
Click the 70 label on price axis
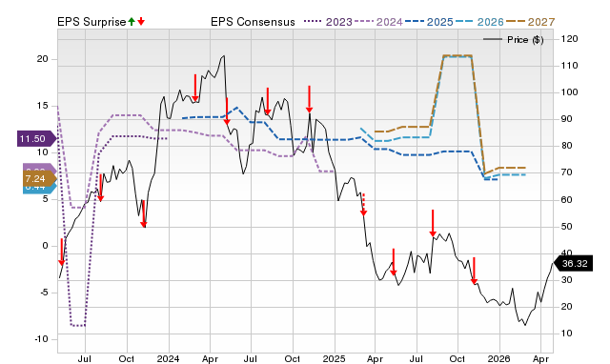pos(567,172)
